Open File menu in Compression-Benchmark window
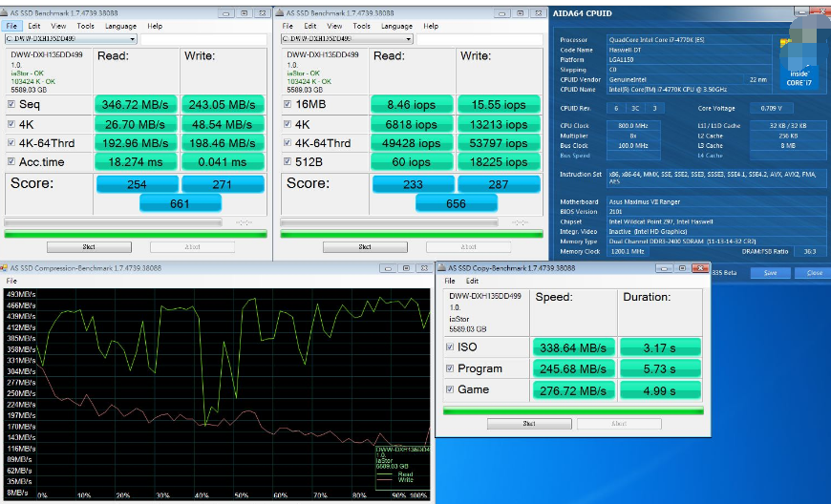The width and height of the screenshot is (831, 504). (x=11, y=282)
